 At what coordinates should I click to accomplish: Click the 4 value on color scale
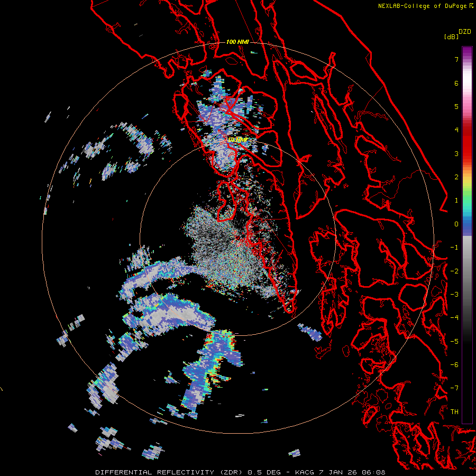coord(456,130)
